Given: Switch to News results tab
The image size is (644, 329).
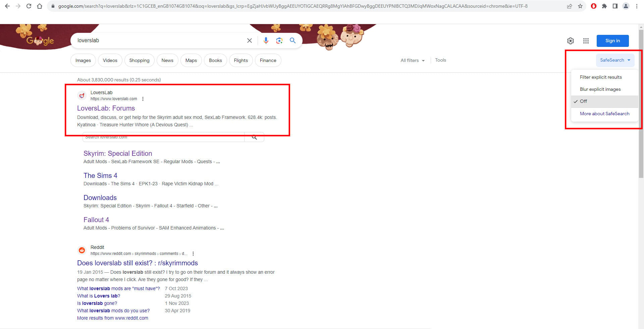Looking at the screenshot, I should click(167, 60).
